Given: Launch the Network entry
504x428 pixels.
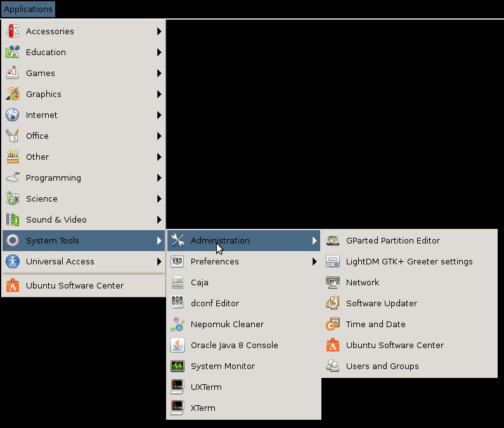Looking at the screenshot, I should pyautogui.click(x=409, y=282).
